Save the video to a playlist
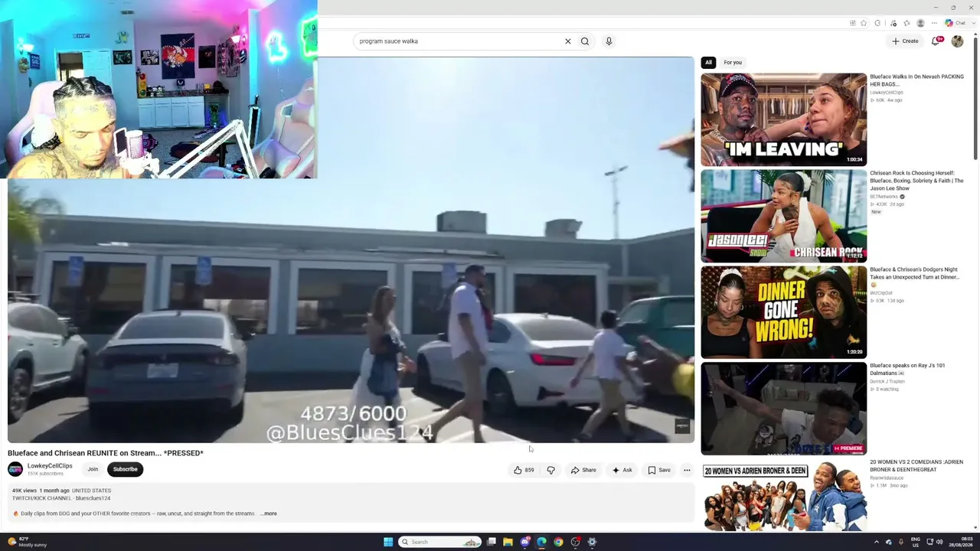The width and height of the screenshot is (980, 551). [x=659, y=470]
